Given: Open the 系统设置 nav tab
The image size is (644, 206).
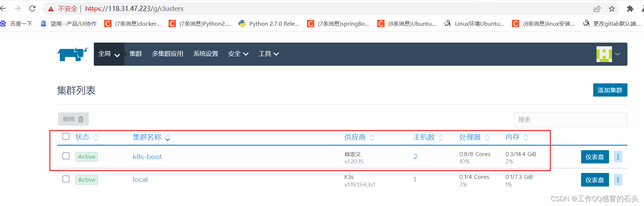Looking at the screenshot, I should tap(206, 54).
